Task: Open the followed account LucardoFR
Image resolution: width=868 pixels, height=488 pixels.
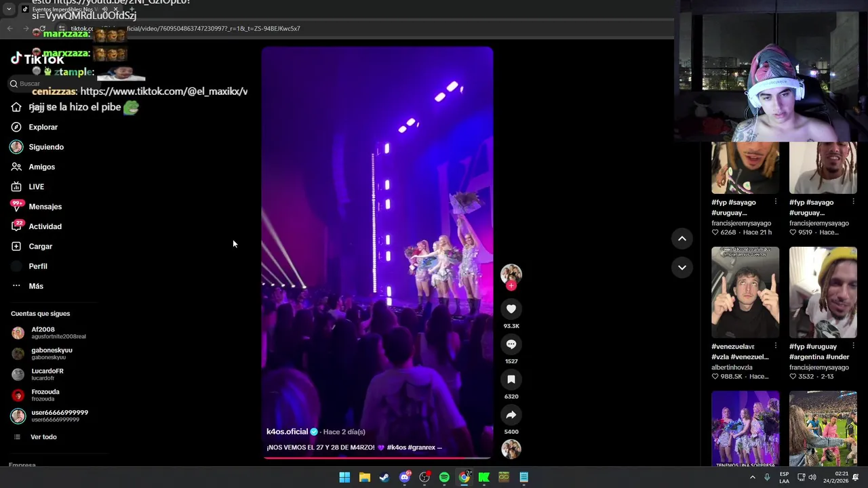Action: tap(38, 374)
